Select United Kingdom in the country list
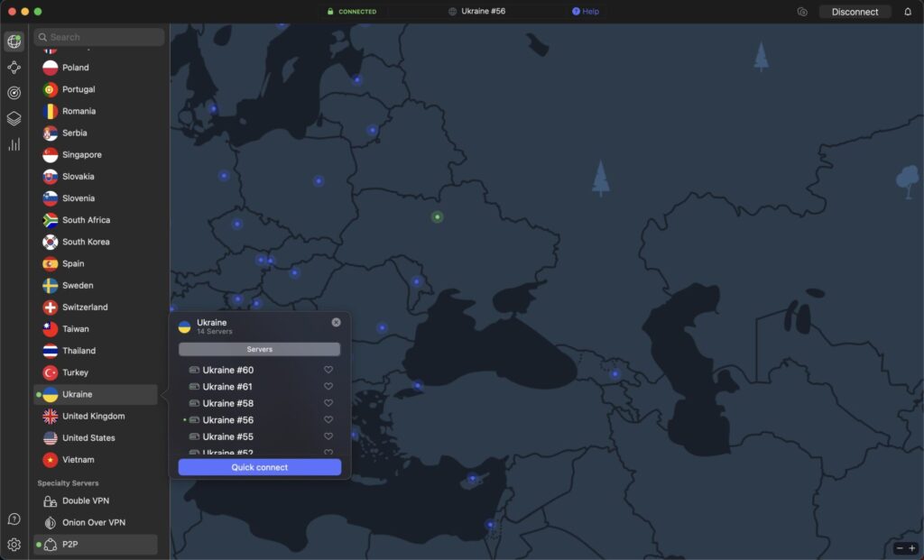 click(96, 417)
